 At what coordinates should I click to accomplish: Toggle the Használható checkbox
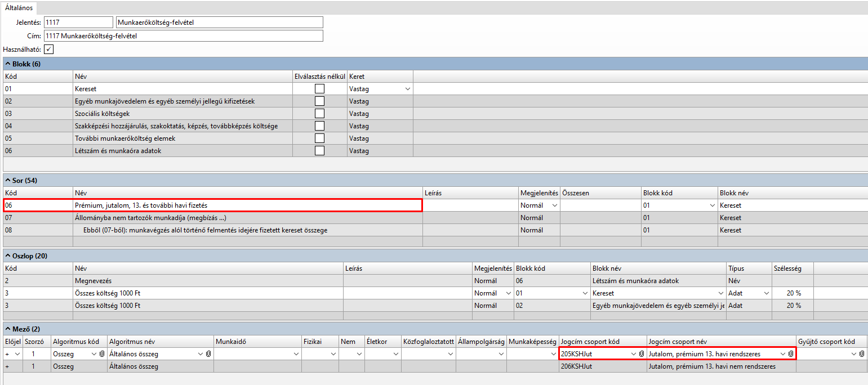coord(48,50)
